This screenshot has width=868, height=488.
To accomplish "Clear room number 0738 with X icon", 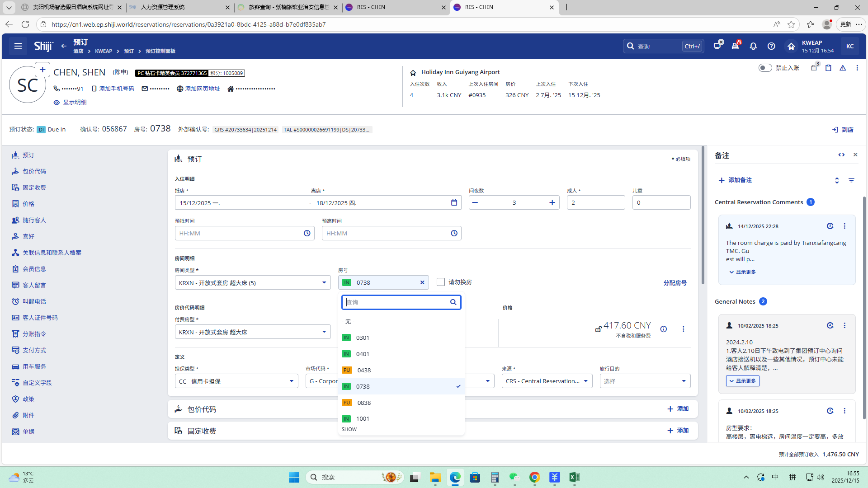I will [422, 282].
